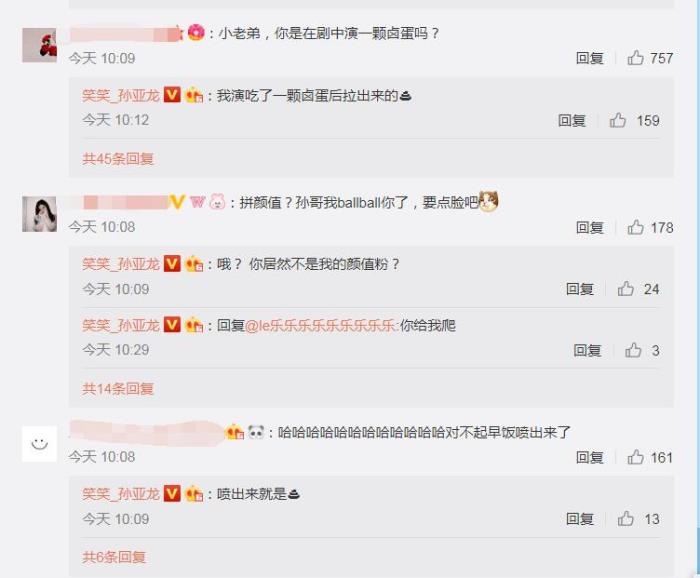Click the rooster avatar of first commenter
The image size is (700, 578).
[39, 45]
